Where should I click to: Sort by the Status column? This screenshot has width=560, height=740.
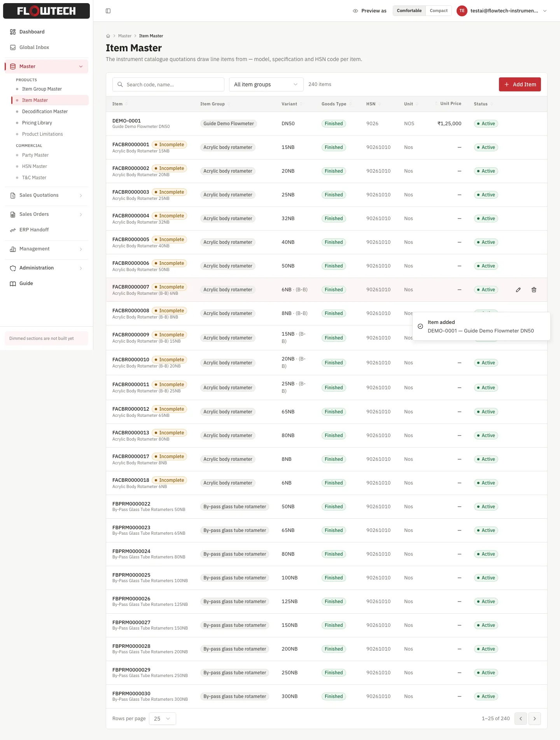pos(483,104)
